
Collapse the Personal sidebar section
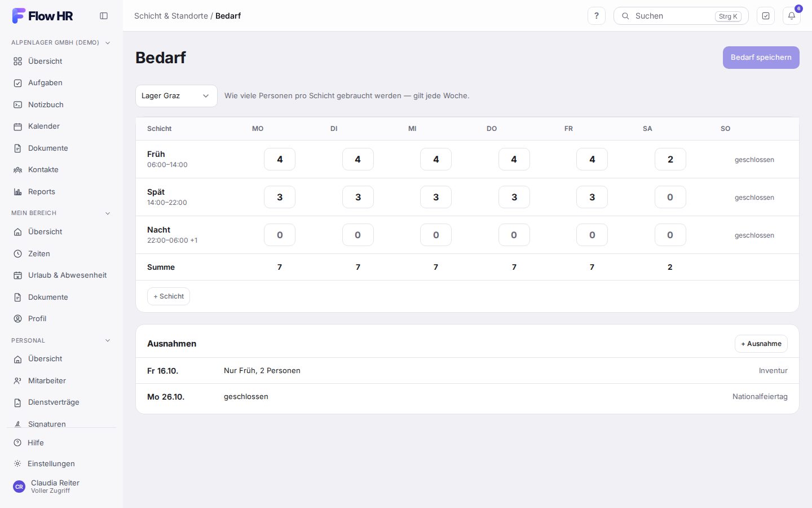[108, 341]
